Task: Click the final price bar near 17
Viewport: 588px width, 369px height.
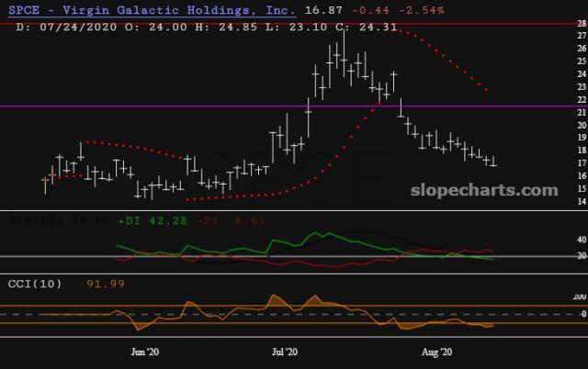Action: coord(493,161)
